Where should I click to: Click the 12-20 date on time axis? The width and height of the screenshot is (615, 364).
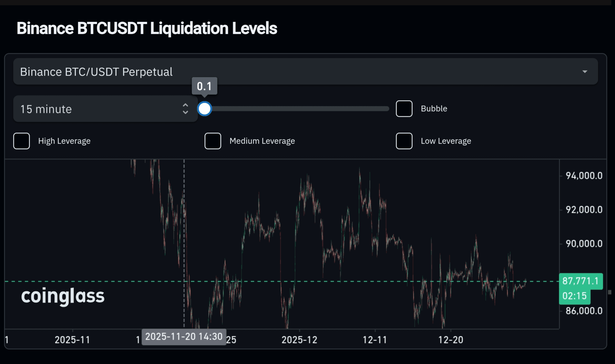(x=451, y=340)
